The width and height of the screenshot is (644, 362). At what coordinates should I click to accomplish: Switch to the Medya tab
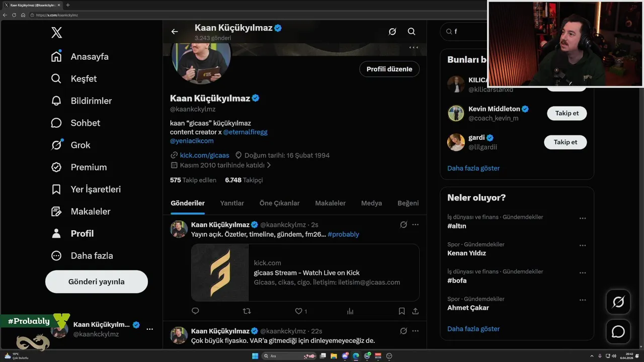(x=371, y=203)
